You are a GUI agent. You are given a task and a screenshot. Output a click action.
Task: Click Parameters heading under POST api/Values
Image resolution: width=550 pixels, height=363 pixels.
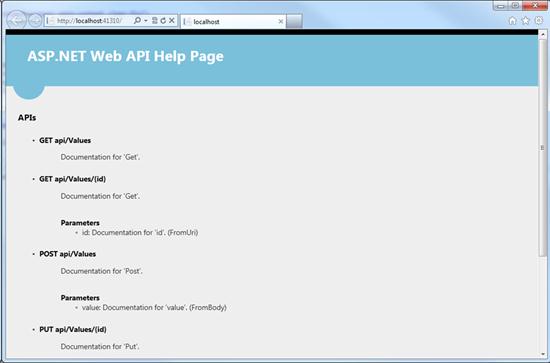(x=80, y=298)
